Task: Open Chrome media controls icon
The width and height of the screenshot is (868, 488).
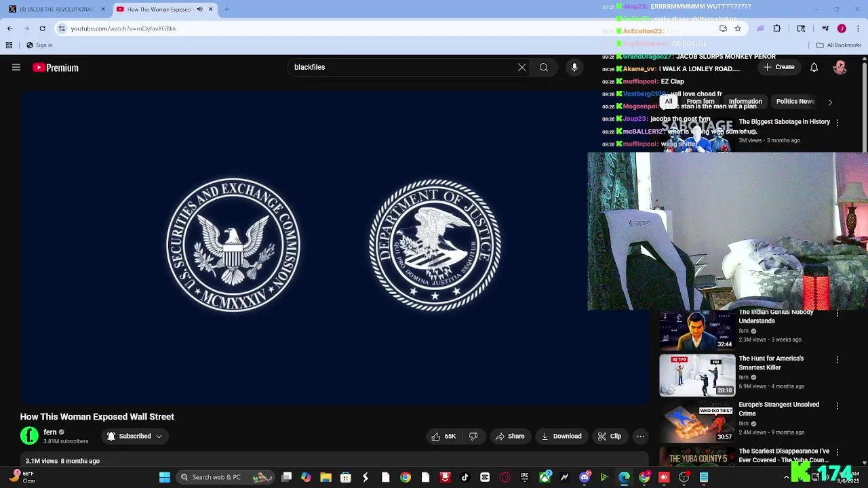Action: pyautogui.click(x=825, y=28)
